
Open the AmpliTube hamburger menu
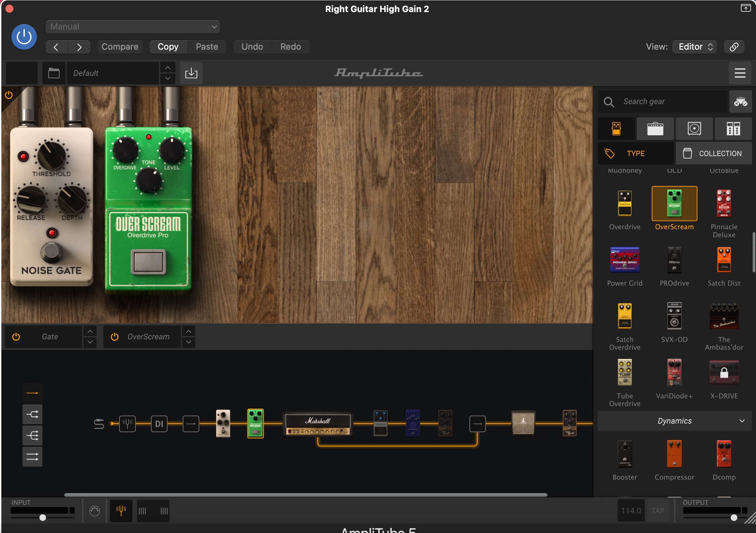point(740,73)
